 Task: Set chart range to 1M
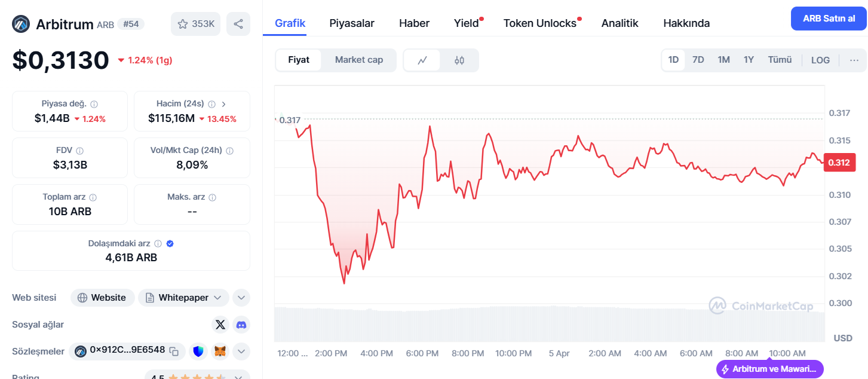pyautogui.click(x=724, y=60)
